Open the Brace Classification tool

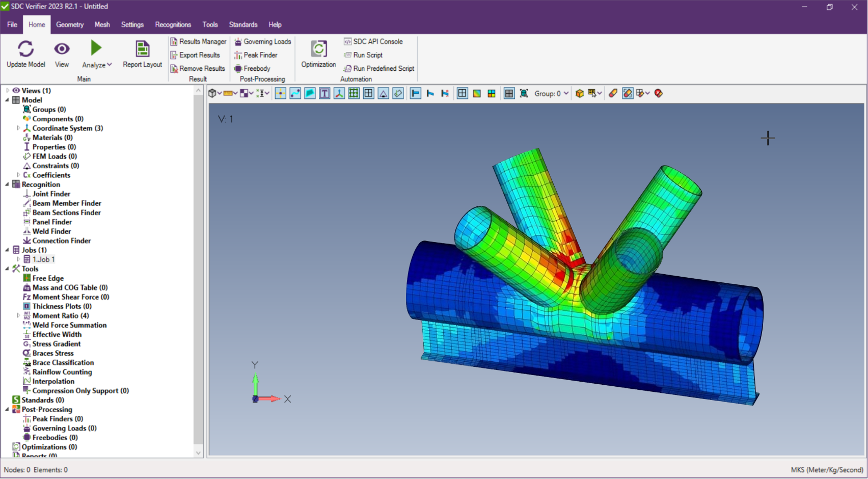coord(62,362)
